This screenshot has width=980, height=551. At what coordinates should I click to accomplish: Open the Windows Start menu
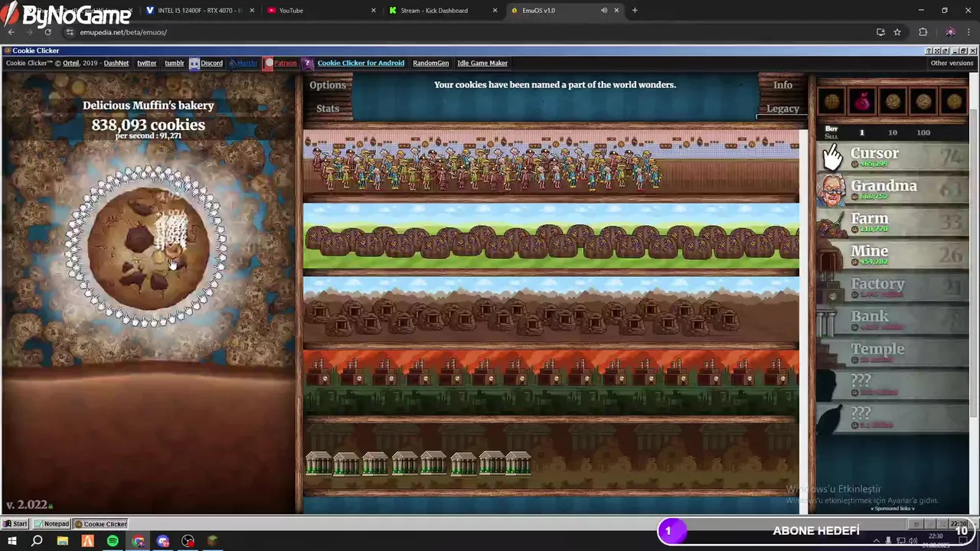(x=12, y=541)
